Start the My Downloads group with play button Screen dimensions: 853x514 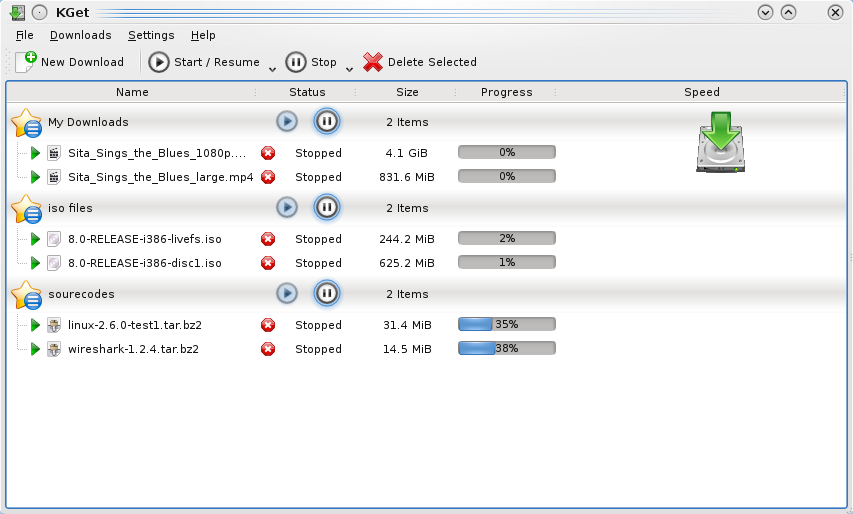[x=287, y=121]
